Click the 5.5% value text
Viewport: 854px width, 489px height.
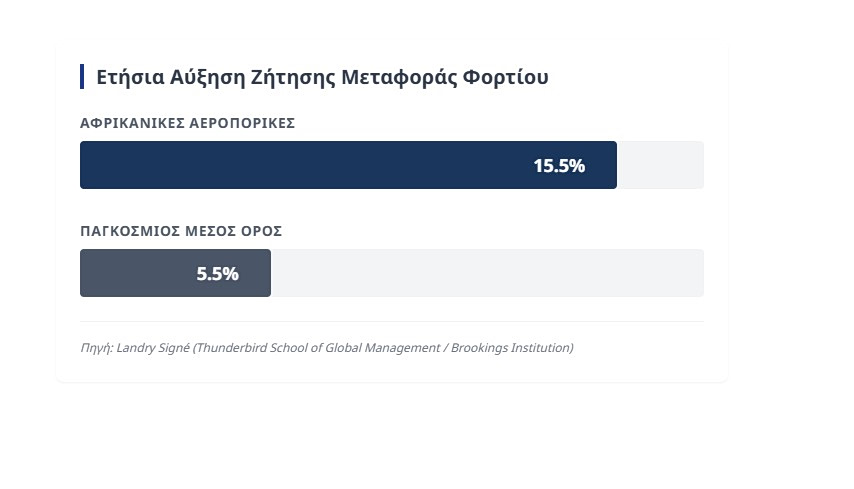point(217,274)
